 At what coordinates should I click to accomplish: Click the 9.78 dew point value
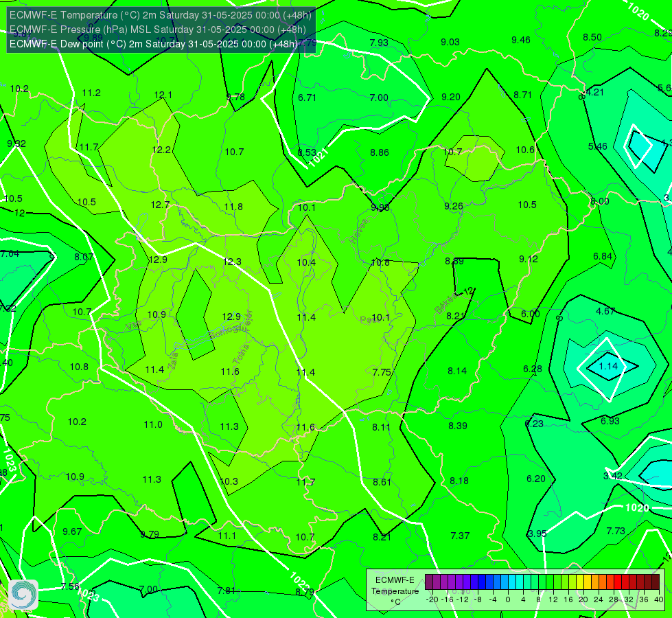coord(235,97)
